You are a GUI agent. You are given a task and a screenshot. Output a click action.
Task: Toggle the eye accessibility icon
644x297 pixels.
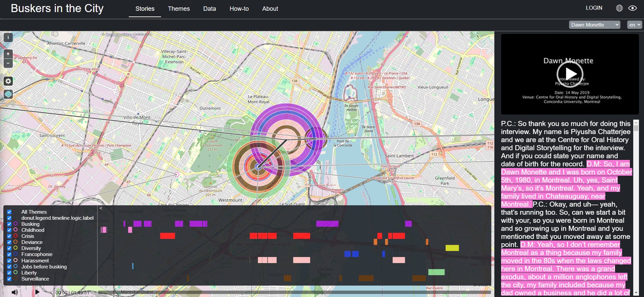[632, 8]
